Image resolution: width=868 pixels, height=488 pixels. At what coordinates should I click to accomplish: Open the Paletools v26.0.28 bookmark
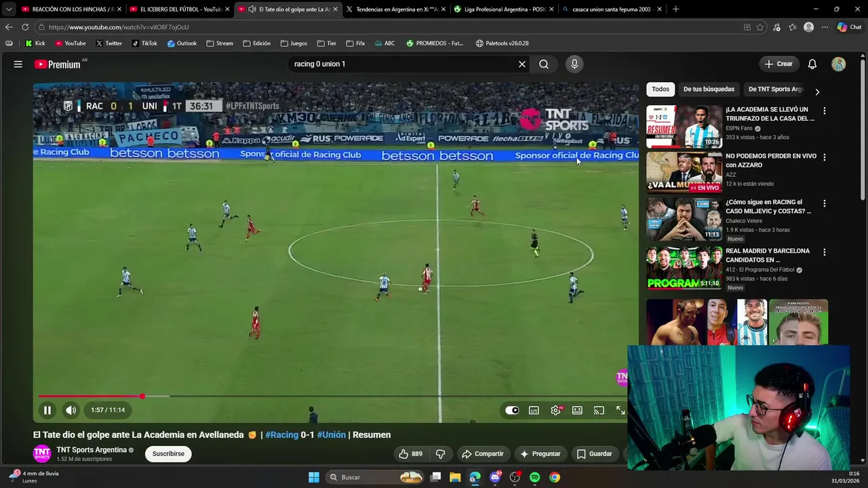pyautogui.click(x=502, y=43)
